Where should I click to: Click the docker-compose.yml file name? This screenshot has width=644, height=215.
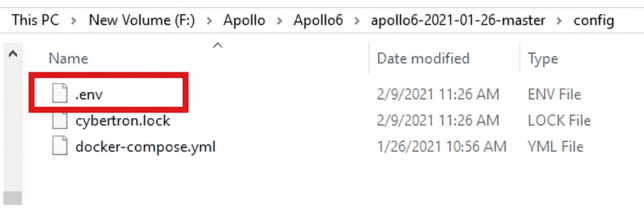click(x=145, y=147)
